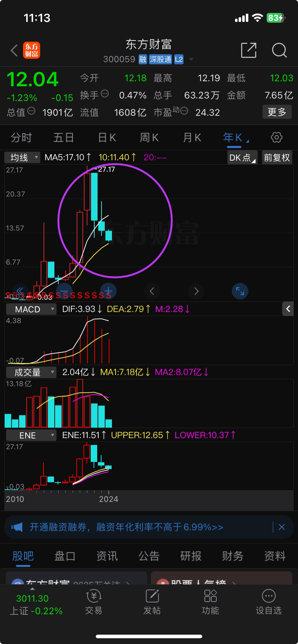Select the 股吧 section tab
The image size is (298, 644).
click(23, 556)
